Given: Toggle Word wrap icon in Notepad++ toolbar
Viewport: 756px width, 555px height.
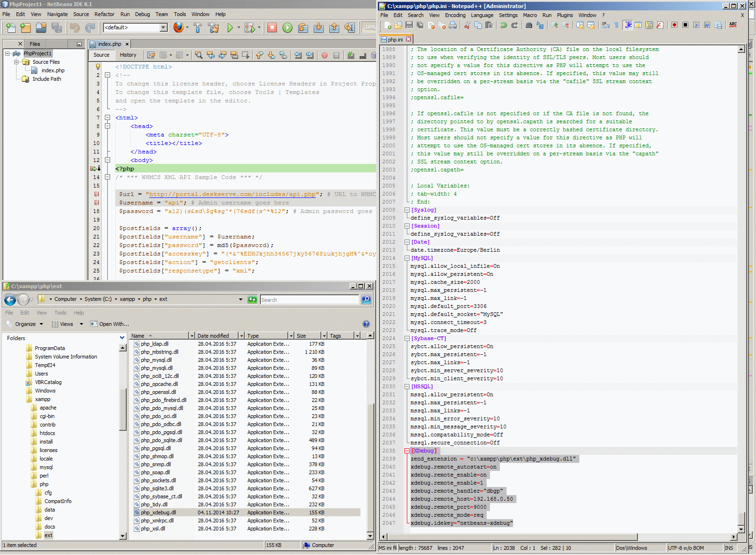Looking at the screenshot, I should pos(606,25).
